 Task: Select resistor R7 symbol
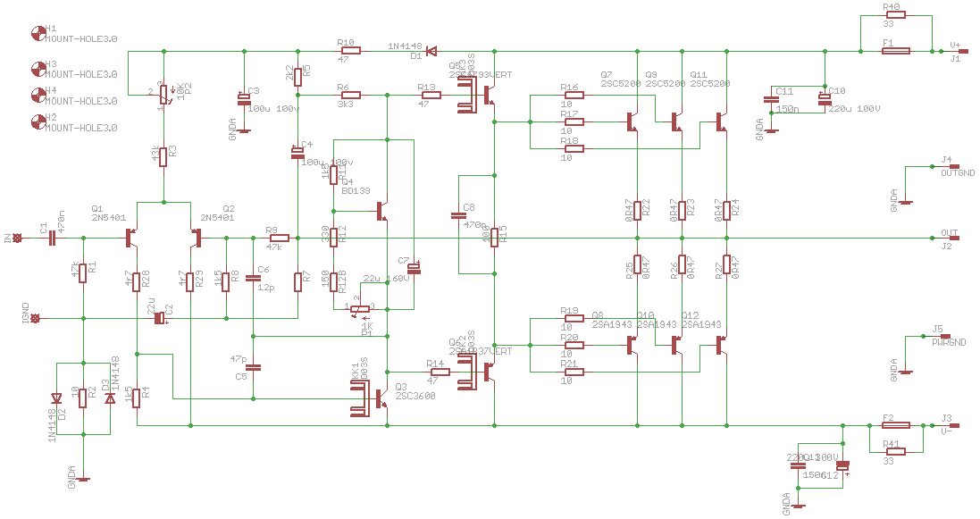[298, 282]
